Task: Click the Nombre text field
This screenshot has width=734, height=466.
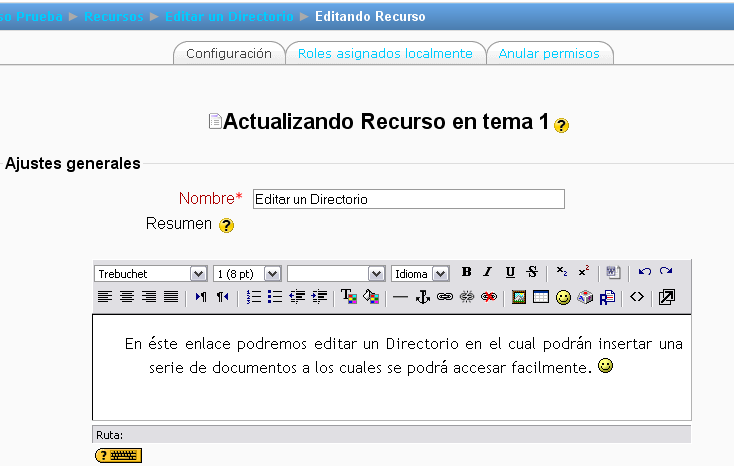Action: point(408,199)
